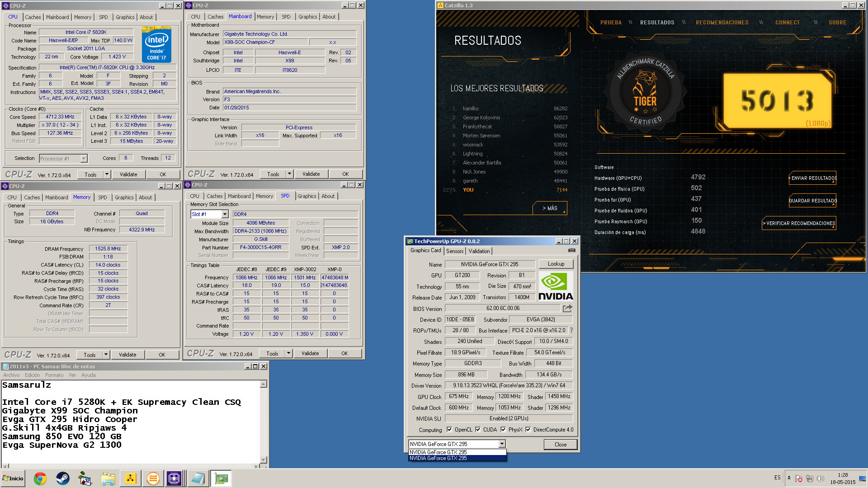Click the Catzilla 1.3 title bar icon

(x=440, y=5)
